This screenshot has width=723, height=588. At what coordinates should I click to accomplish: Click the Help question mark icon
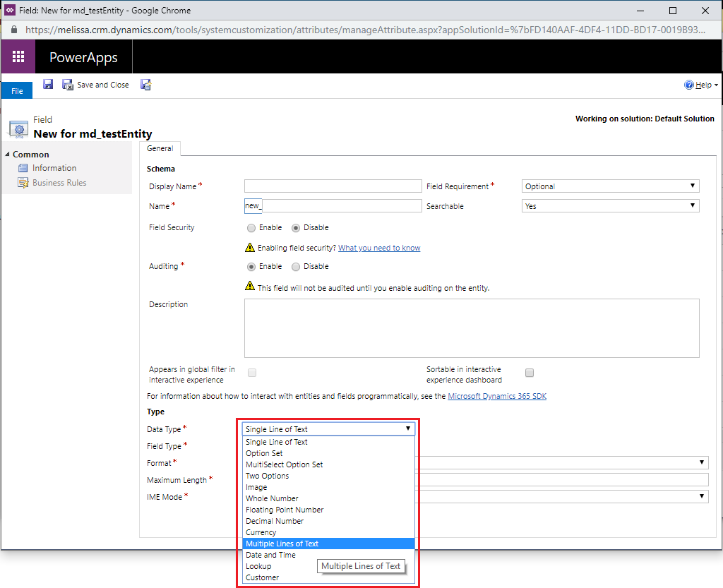tap(689, 85)
